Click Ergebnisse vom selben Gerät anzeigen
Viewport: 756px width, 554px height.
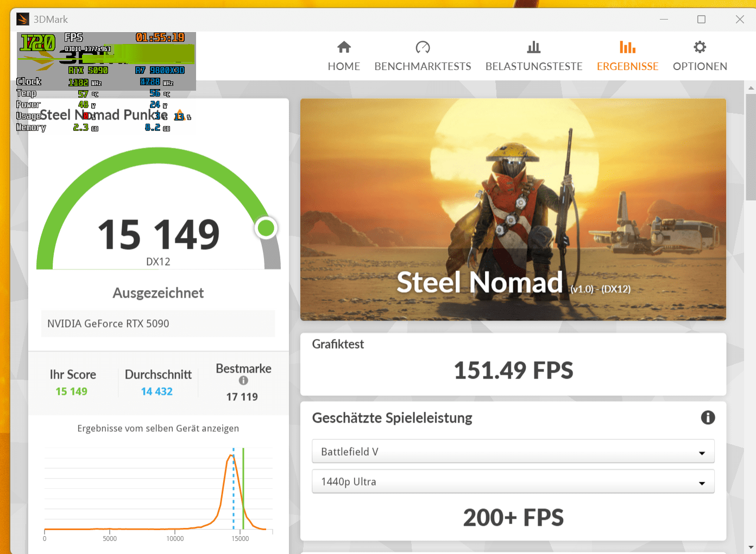click(x=158, y=429)
